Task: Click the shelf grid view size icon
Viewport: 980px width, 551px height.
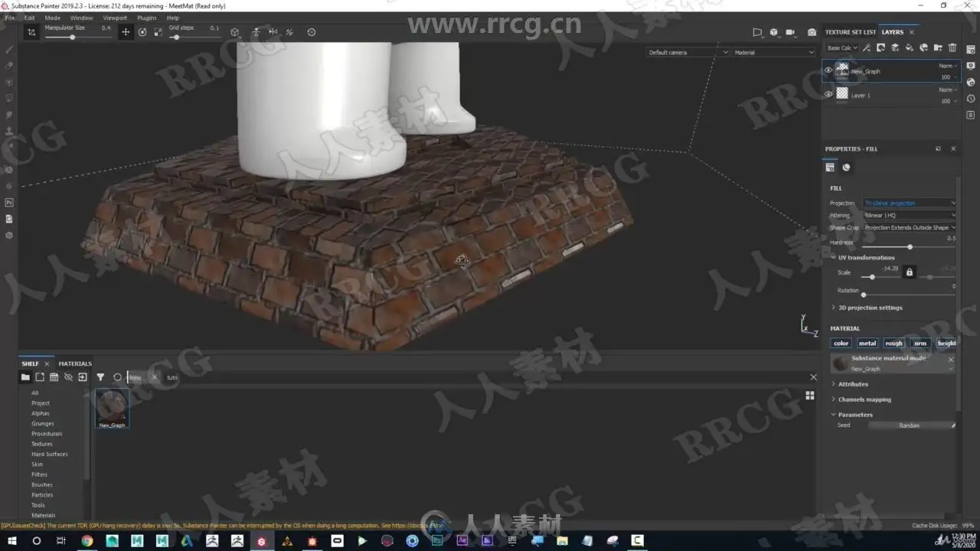Action: coord(810,395)
